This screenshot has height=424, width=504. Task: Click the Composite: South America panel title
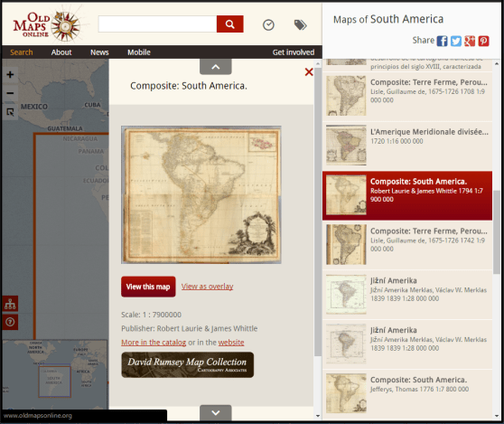coord(189,86)
